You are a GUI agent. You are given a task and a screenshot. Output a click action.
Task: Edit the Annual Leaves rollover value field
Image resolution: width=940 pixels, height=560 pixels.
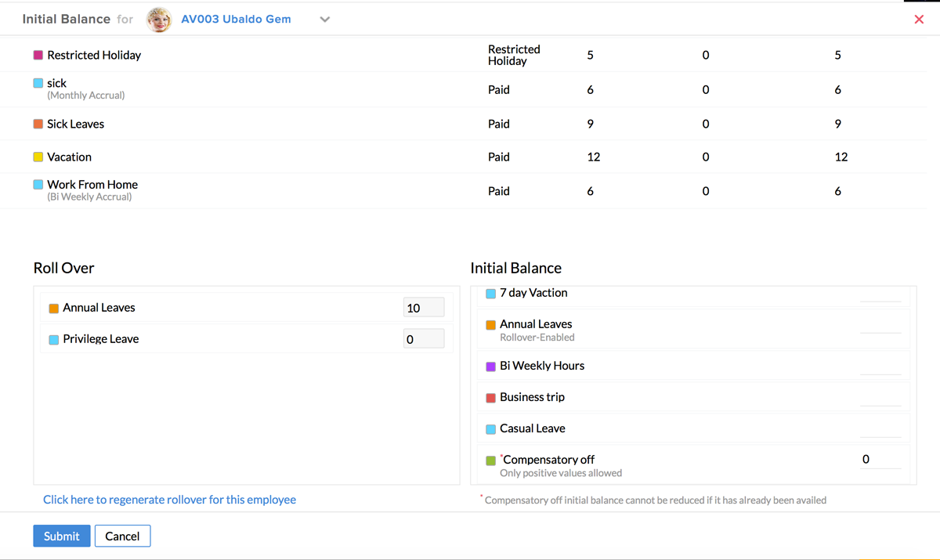coord(423,308)
